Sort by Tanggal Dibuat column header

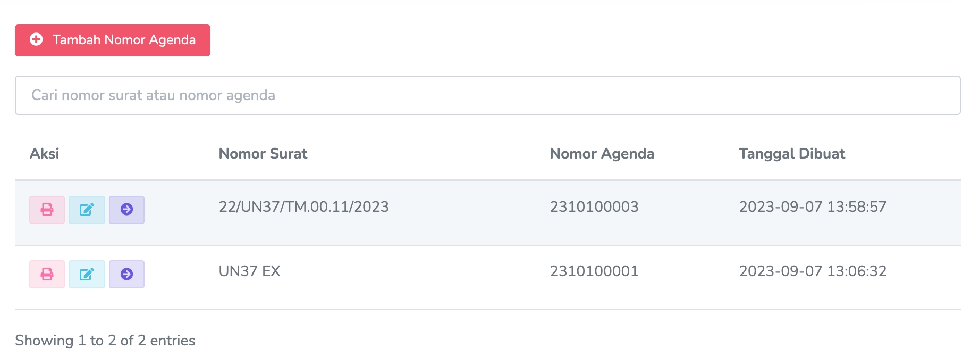click(791, 154)
